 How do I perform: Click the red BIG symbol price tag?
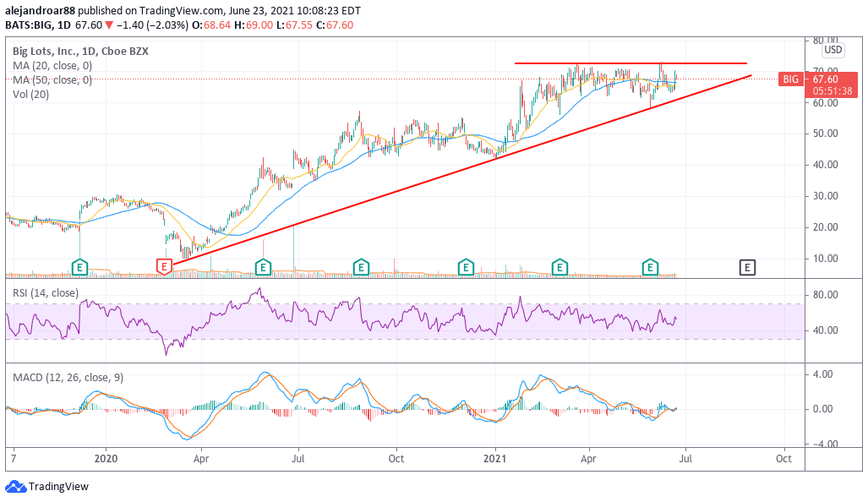point(790,79)
